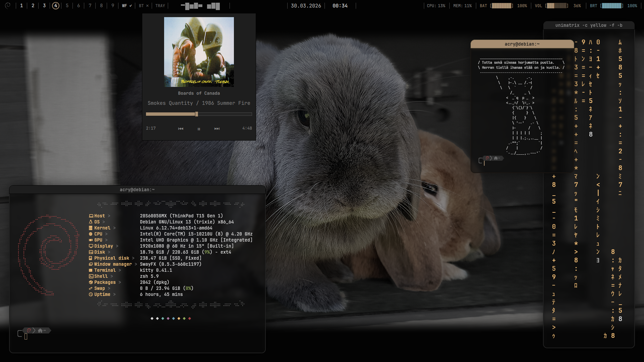644x362 pixels.
Task: Click the MEM: 11% indicator
Action: (x=462, y=6)
